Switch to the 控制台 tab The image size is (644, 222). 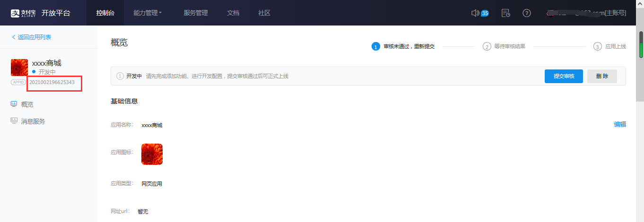(x=105, y=13)
